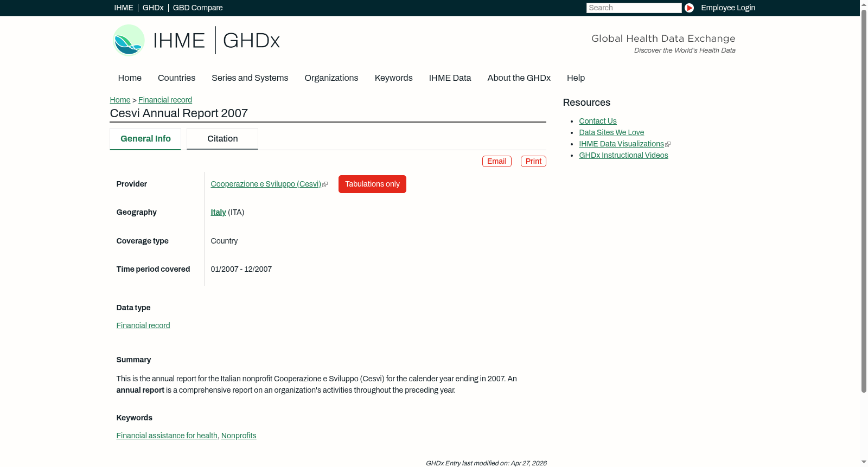
Task: Click the external link icon beside IHME Data Visualizations
Action: (x=668, y=144)
